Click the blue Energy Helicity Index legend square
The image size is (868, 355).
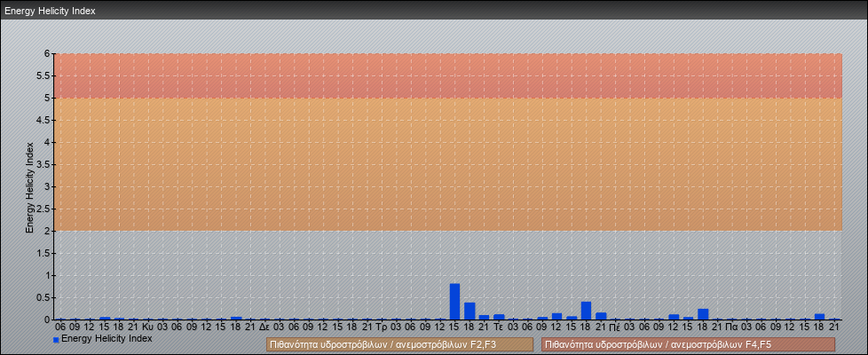click(x=56, y=340)
